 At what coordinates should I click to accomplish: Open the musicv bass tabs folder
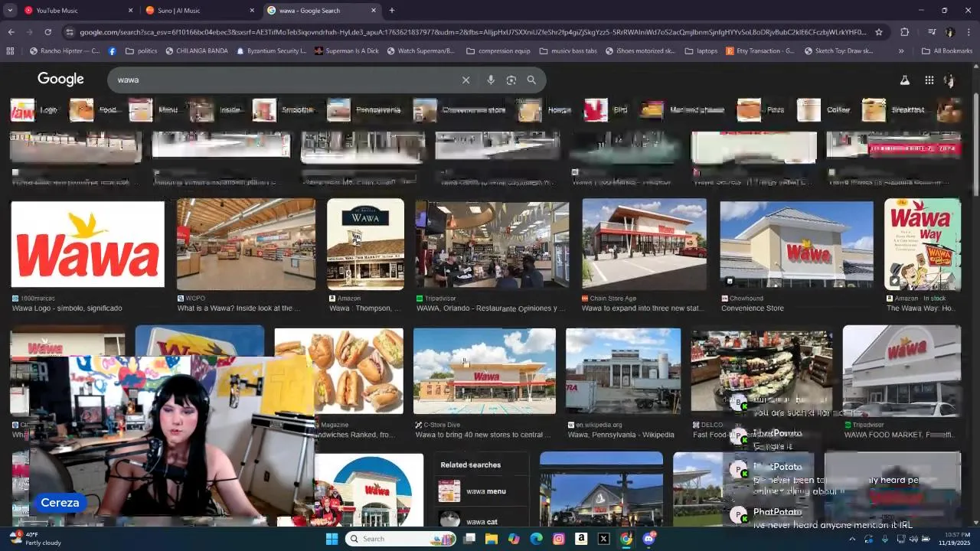coord(568,51)
